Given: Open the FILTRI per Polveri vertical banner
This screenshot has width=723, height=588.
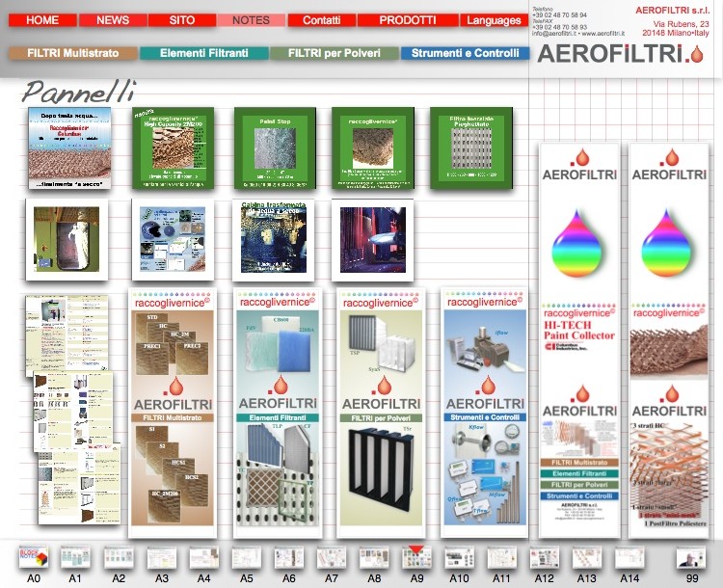Looking at the screenshot, I should click(x=381, y=413).
